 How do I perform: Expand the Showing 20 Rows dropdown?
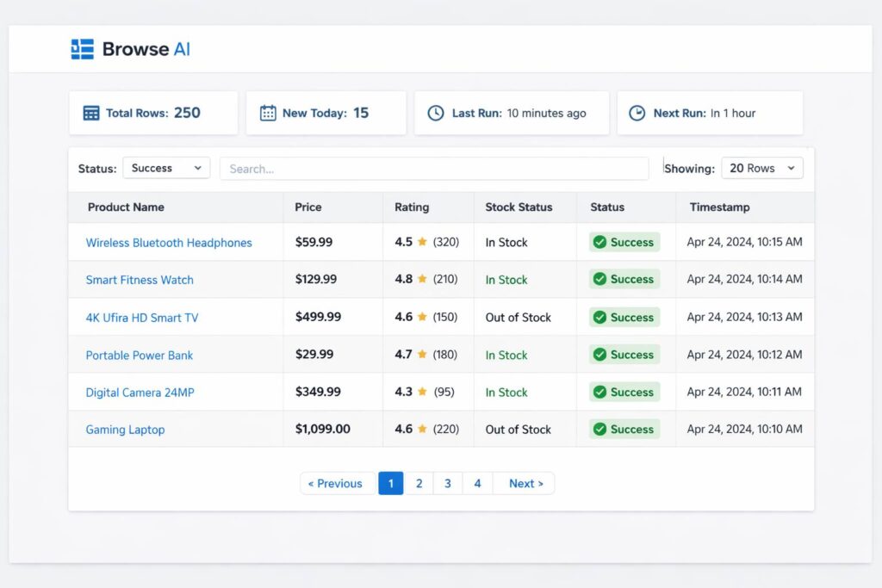pos(761,168)
